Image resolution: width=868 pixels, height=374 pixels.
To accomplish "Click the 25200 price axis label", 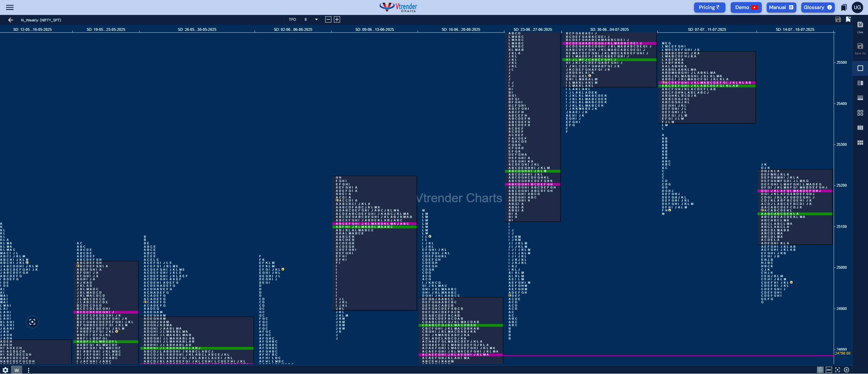I will 842,186.
